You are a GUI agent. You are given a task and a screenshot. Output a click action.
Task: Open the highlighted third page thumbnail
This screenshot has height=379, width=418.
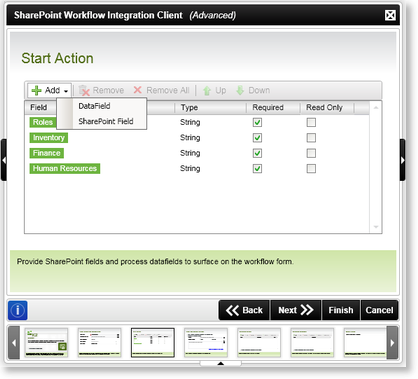tap(153, 343)
